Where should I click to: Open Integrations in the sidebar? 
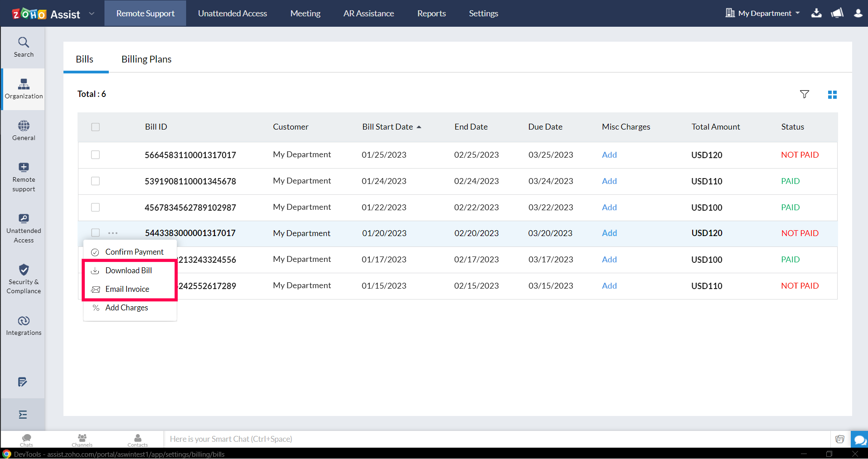click(x=24, y=326)
